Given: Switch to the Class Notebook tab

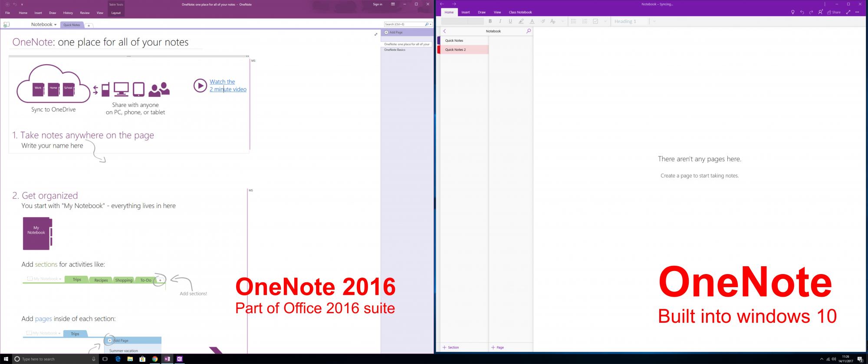Looking at the screenshot, I should click(520, 12).
